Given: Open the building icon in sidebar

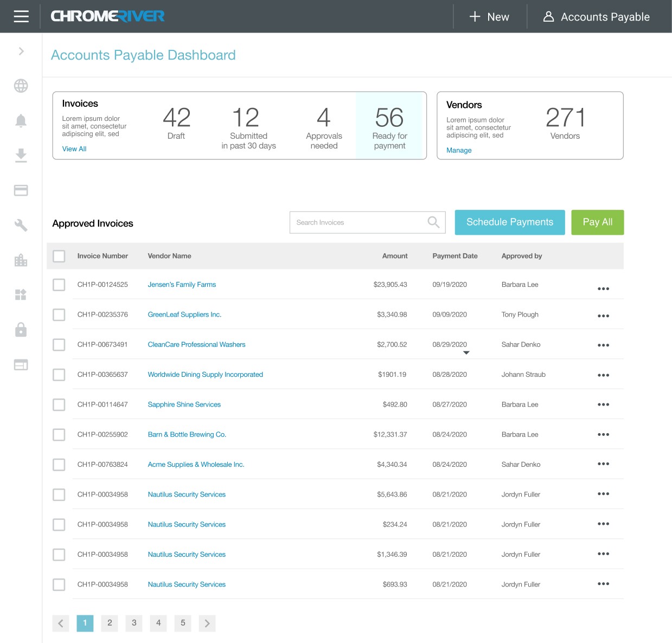Looking at the screenshot, I should 21,260.
